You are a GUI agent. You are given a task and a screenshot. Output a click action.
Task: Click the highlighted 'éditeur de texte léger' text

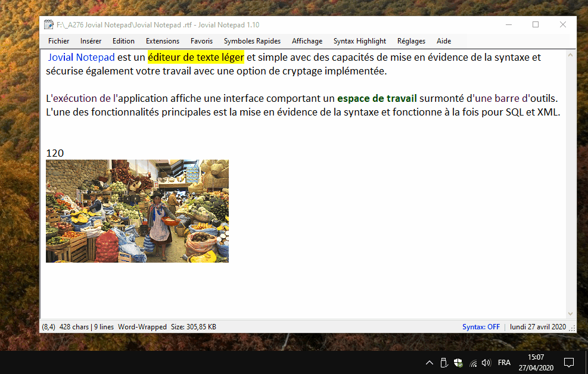[196, 57]
